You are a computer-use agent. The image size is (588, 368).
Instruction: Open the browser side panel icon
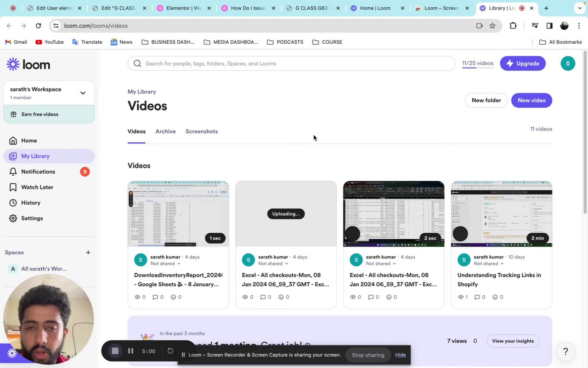coord(549,26)
